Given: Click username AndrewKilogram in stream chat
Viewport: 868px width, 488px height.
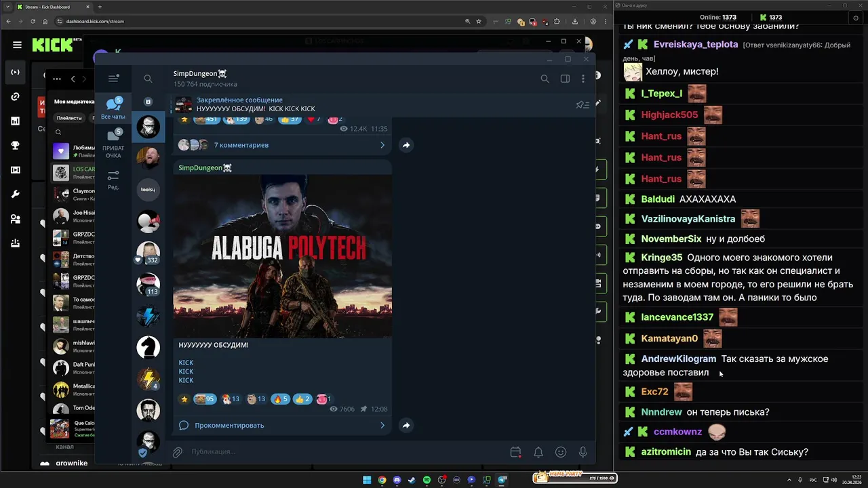Looking at the screenshot, I should [x=679, y=359].
